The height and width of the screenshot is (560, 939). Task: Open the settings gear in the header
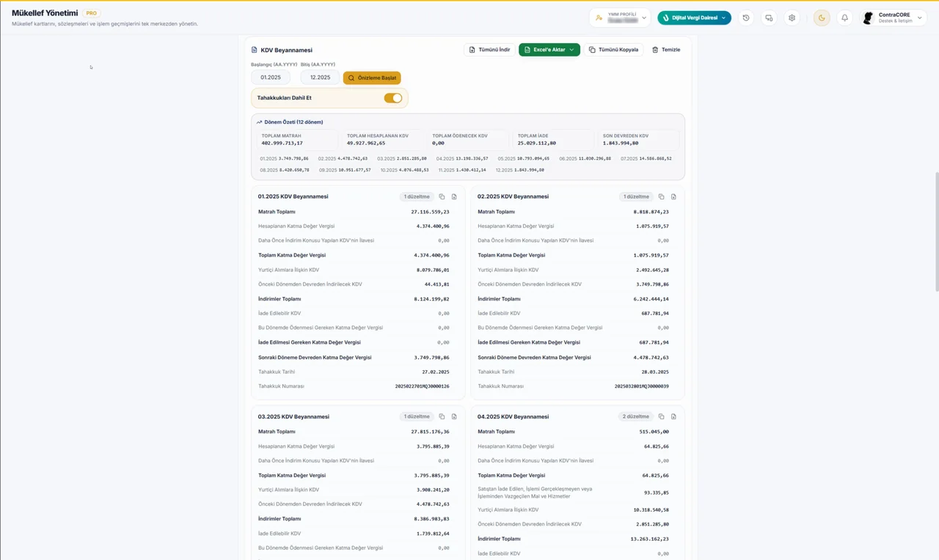[792, 18]
